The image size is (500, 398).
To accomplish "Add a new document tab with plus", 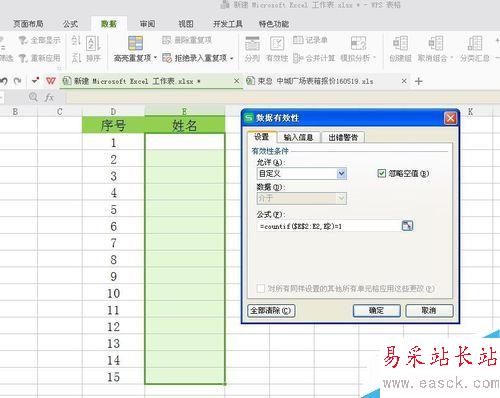I will click(x=419, y=81).
